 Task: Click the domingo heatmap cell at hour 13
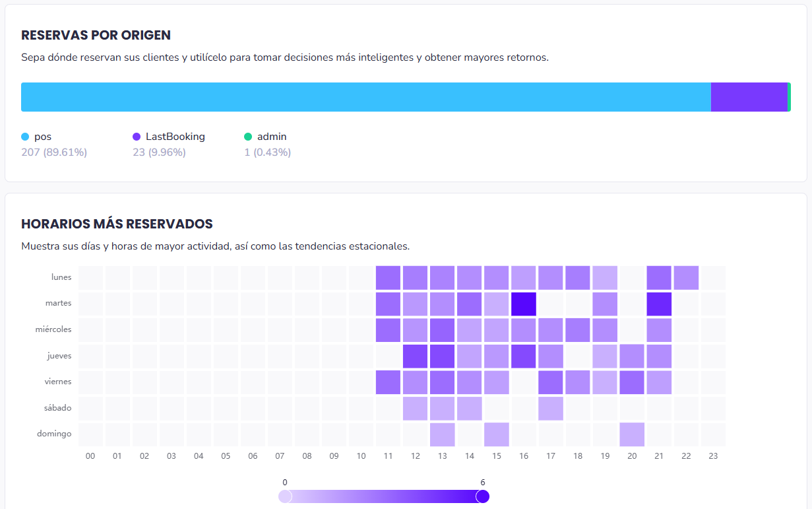point(443,434)
